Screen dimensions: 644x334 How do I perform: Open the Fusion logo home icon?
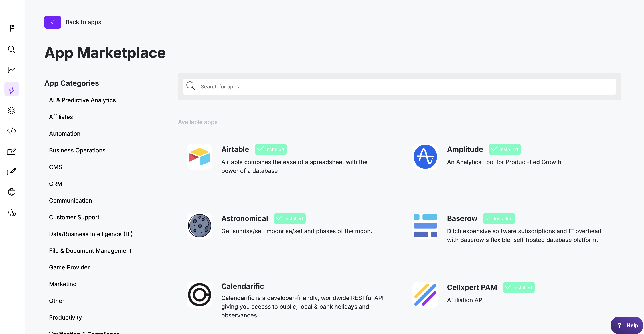pos(11,28)
